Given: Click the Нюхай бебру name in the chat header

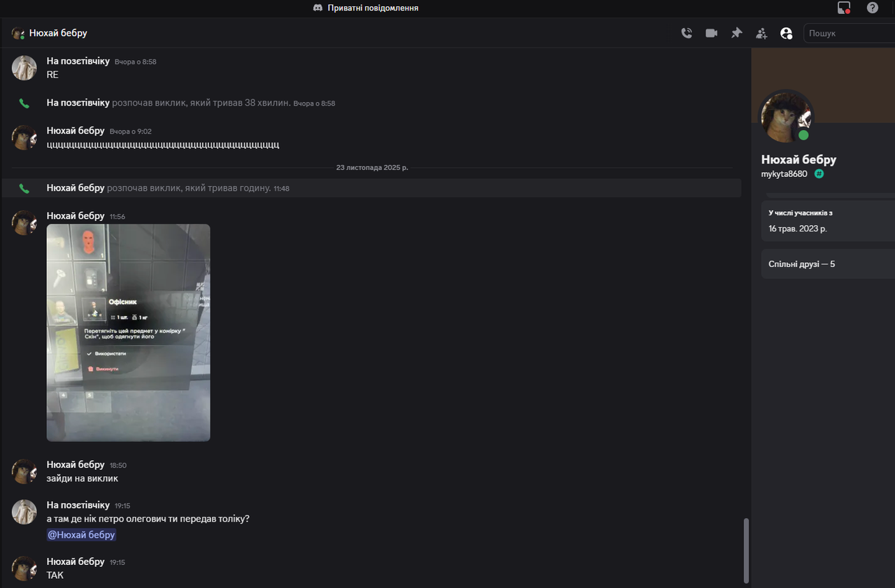Looking at the screenshot, I should (x=58, y=33).
